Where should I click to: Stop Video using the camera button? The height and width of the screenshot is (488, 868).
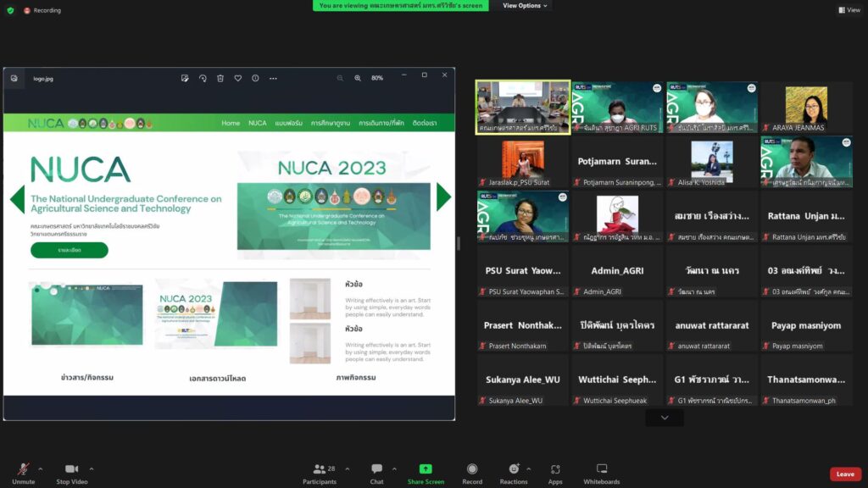[71, 474]
